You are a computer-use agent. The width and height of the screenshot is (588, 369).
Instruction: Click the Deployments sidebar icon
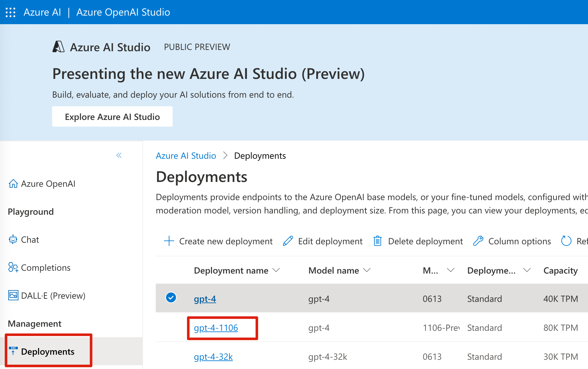[13, 351]
